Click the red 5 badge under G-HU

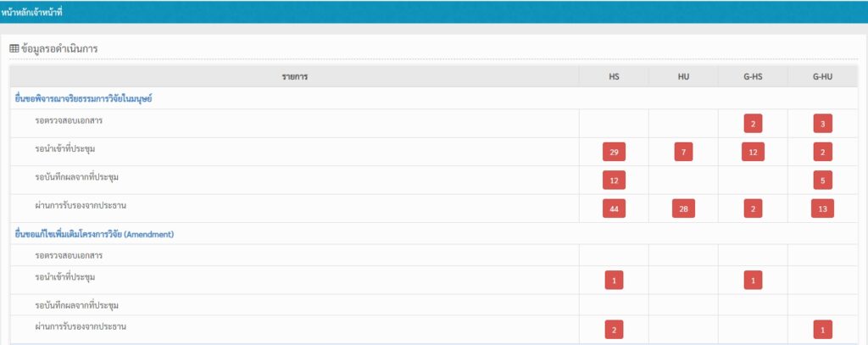[x=821, y=181]
